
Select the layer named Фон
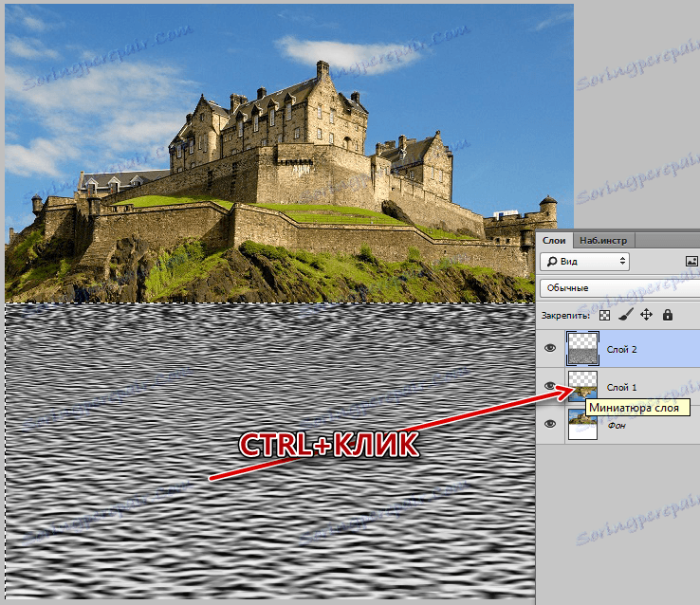point(617,426)
